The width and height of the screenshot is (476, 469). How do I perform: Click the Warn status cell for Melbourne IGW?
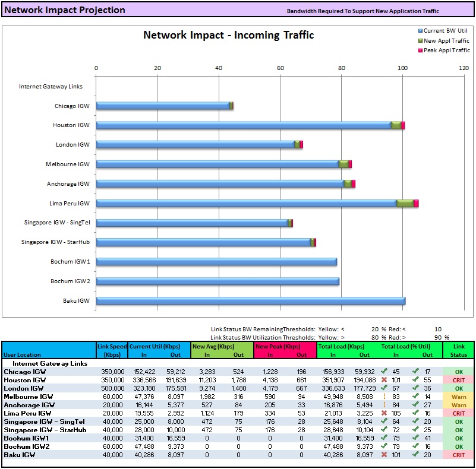coord(459,397)
